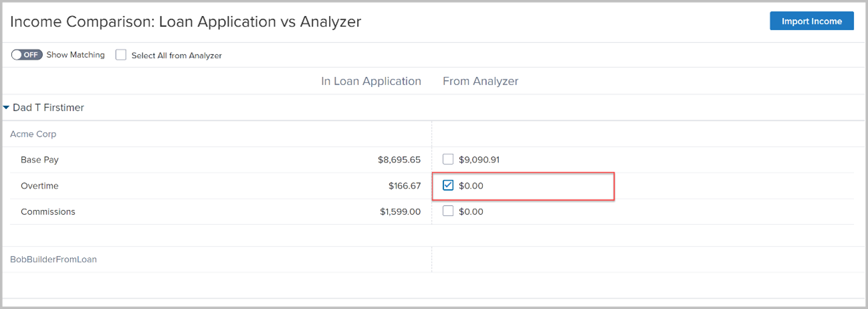The image size is (868, 309).
Task: Click the Dad T Firstimer borrower name
Action: (48, 107)
